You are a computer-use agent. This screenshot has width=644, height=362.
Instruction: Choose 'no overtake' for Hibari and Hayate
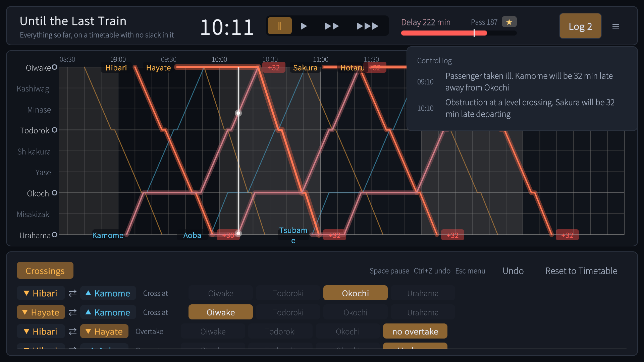pos(415,331)
